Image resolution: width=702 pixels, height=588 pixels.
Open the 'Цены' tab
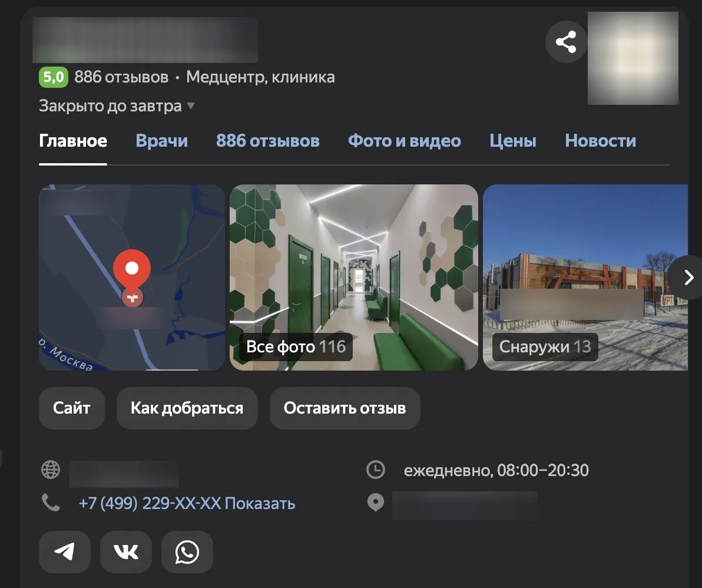(x=512, y=141)
